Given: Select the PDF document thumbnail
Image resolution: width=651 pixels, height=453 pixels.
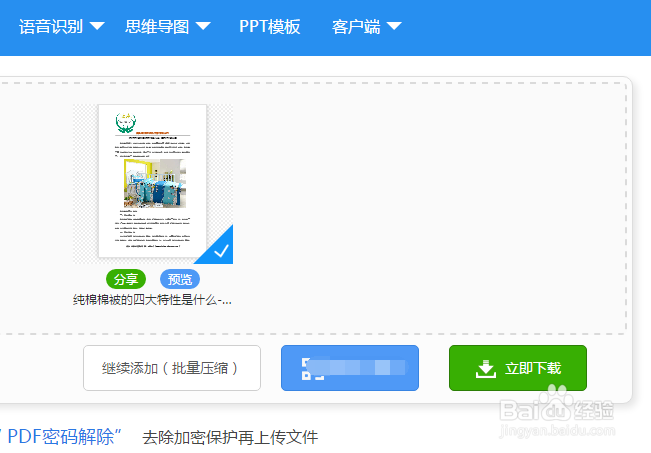Looking at the screenshot, I should (x=152, y=181).
